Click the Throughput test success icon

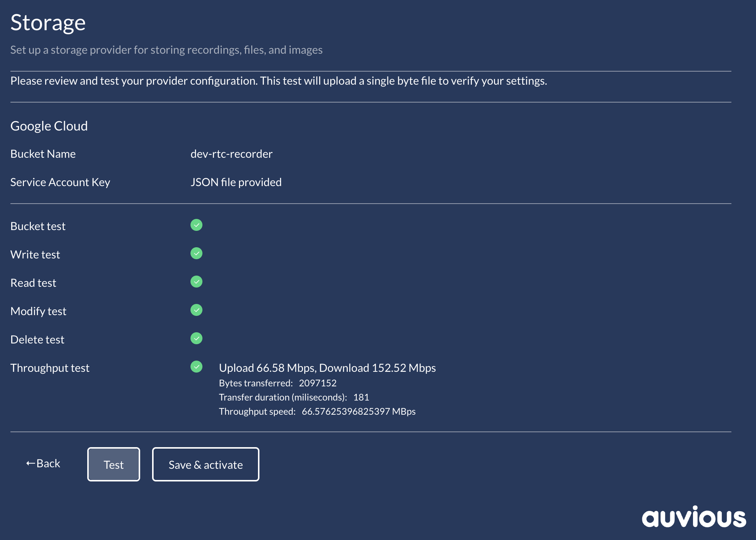(196, 367)
